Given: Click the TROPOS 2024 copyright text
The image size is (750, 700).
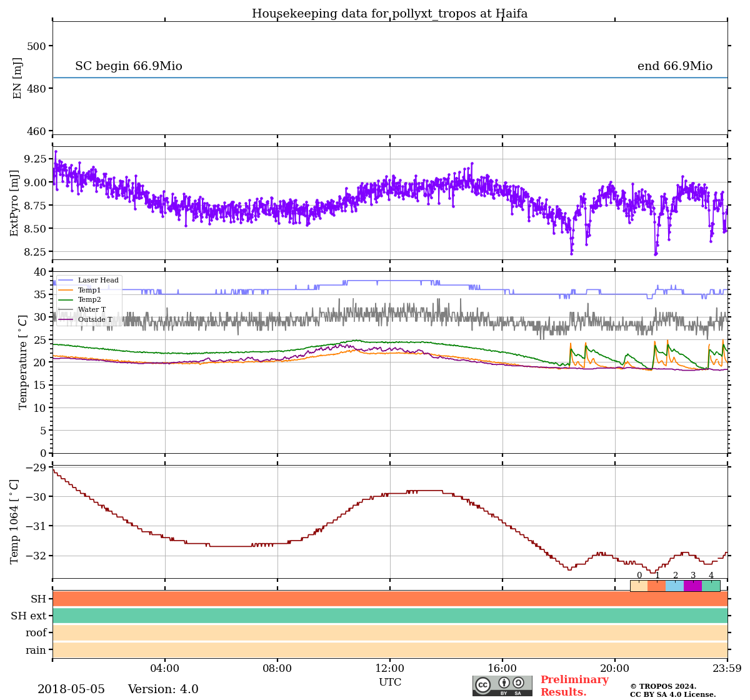Looking at the screenshot, I should [x=663, y=686].
